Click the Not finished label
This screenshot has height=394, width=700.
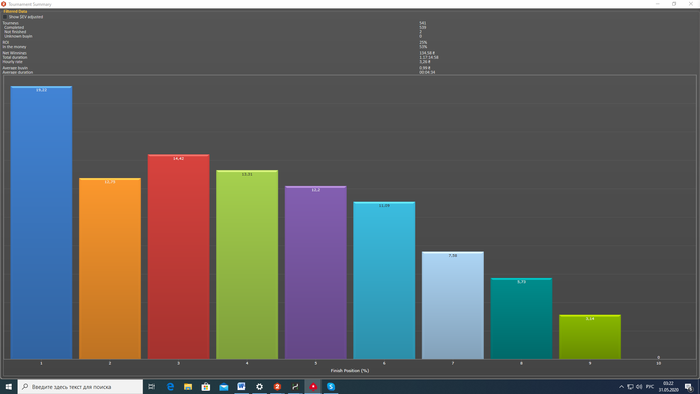coord(15,32)
